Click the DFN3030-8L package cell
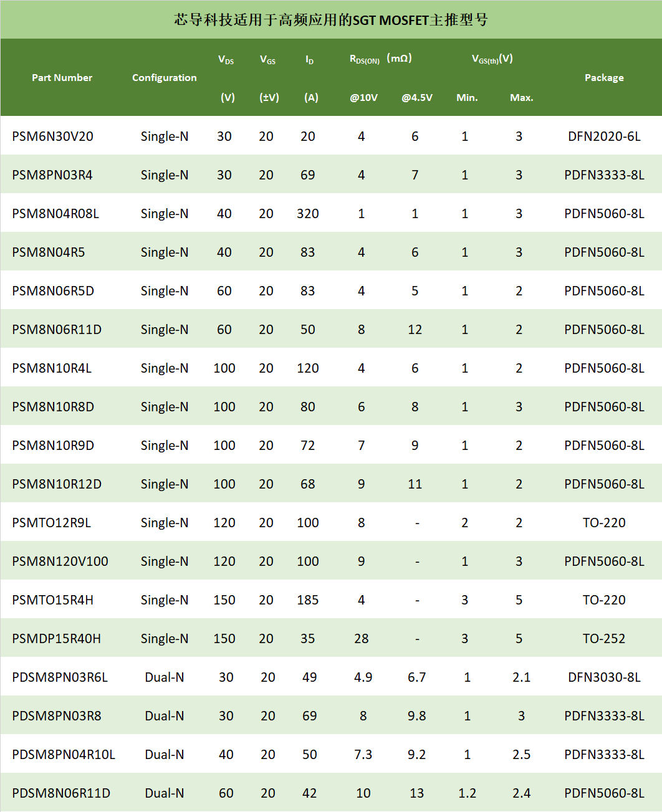Image resolution: width=662 pixels, height=812 pixels. pos(603,677)
